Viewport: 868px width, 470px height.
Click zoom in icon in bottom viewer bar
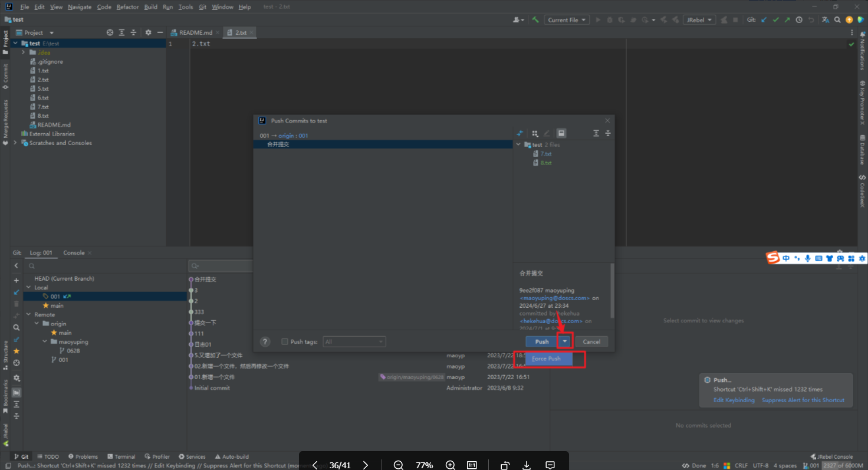(451, 465)
